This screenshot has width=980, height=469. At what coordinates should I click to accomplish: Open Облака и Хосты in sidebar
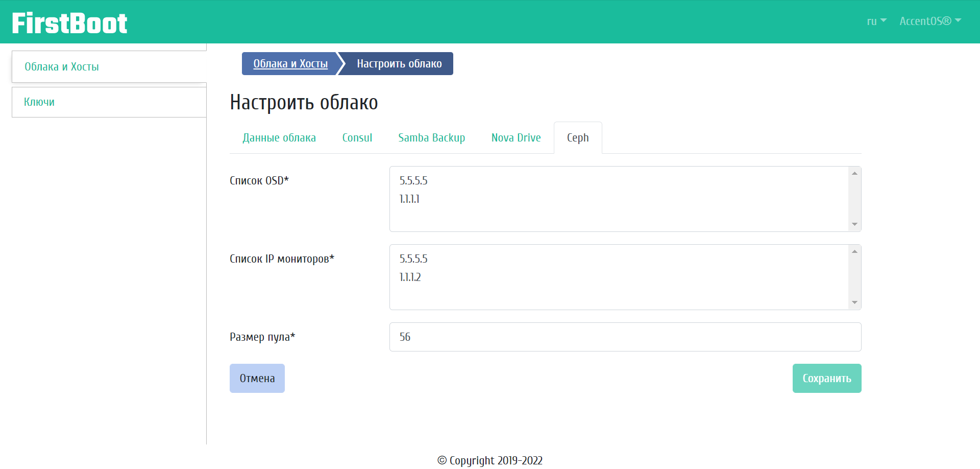click(62, 67)
